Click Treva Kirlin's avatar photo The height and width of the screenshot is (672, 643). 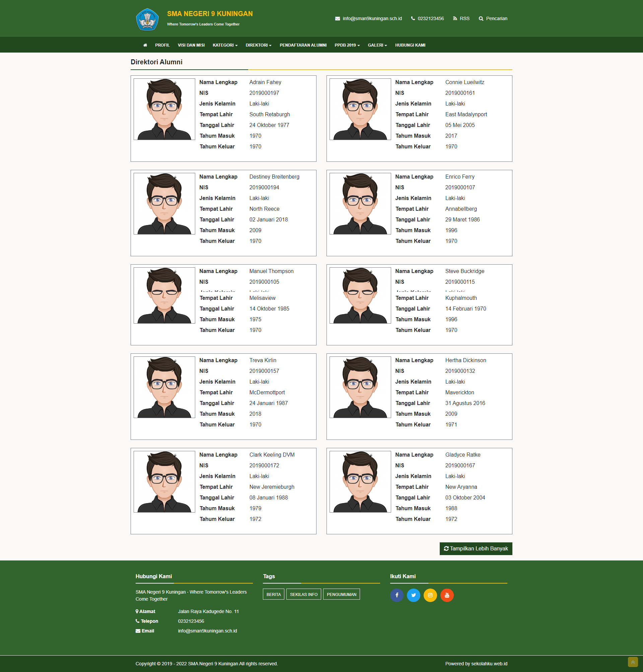tap(164, 387)
